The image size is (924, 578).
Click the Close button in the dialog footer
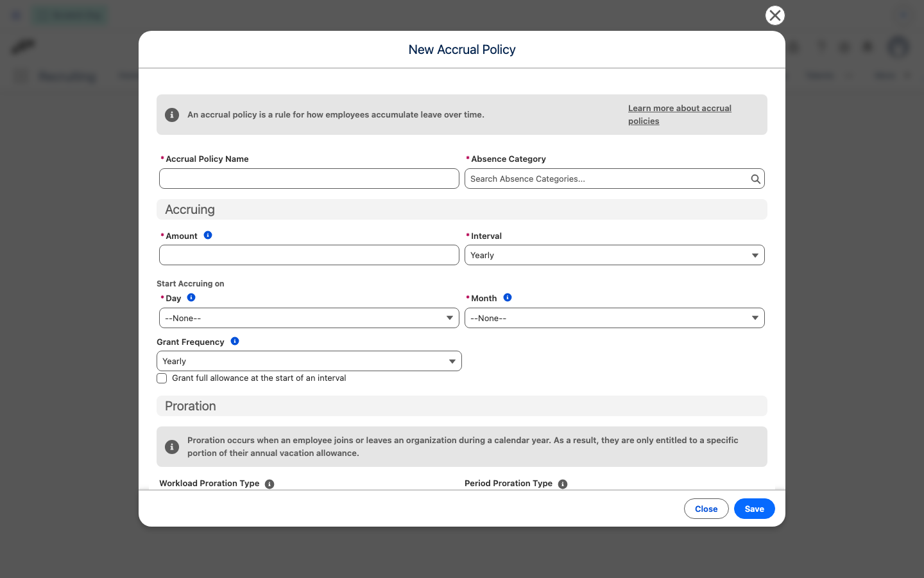[x=706, y=509]
